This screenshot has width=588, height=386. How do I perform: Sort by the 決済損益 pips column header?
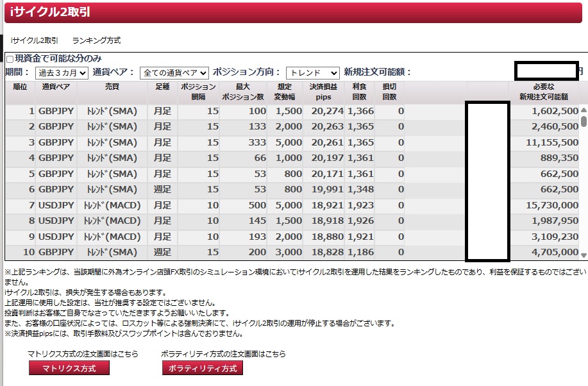(324, 92)
